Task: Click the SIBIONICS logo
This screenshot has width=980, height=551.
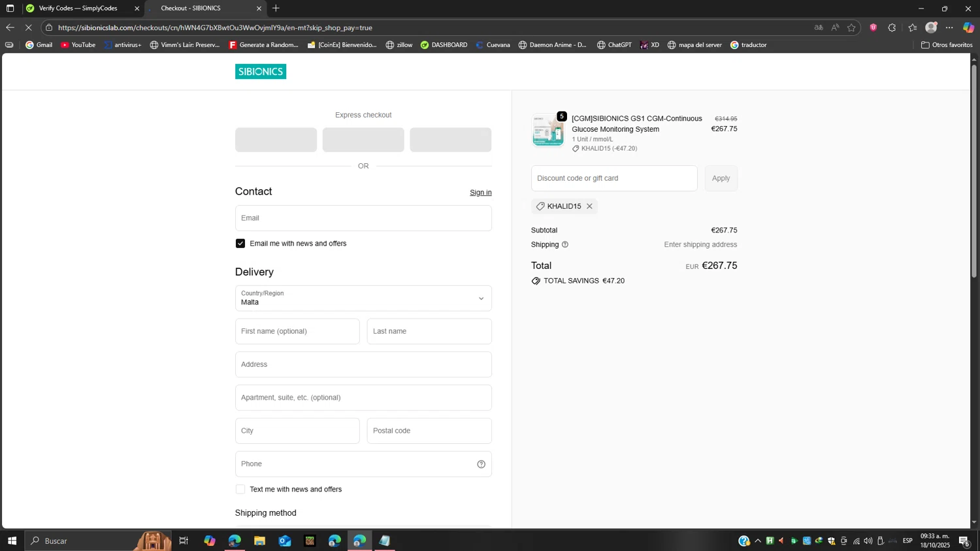Action: pos(260,72)
